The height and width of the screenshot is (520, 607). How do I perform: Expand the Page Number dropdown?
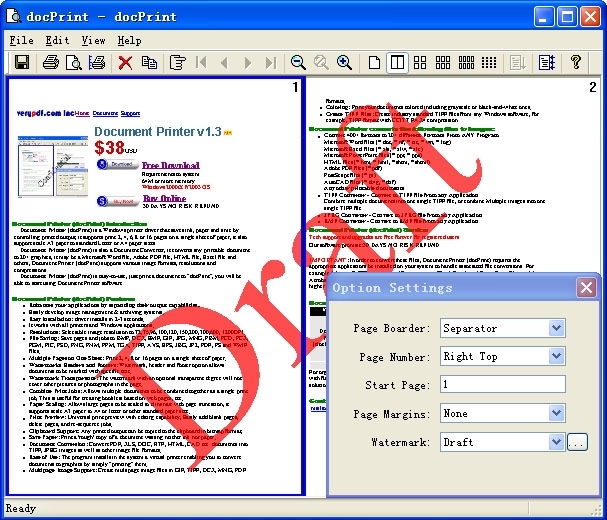[x=556, y=356]
